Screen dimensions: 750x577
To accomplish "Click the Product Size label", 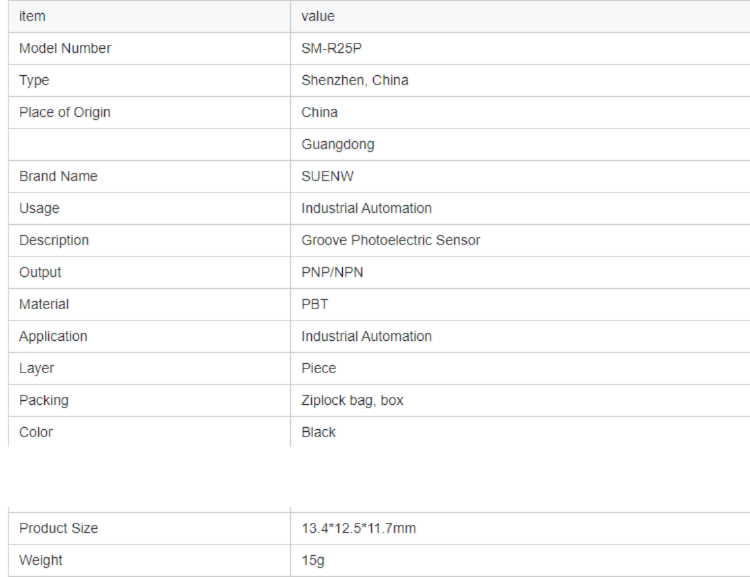I will (58, 528).
